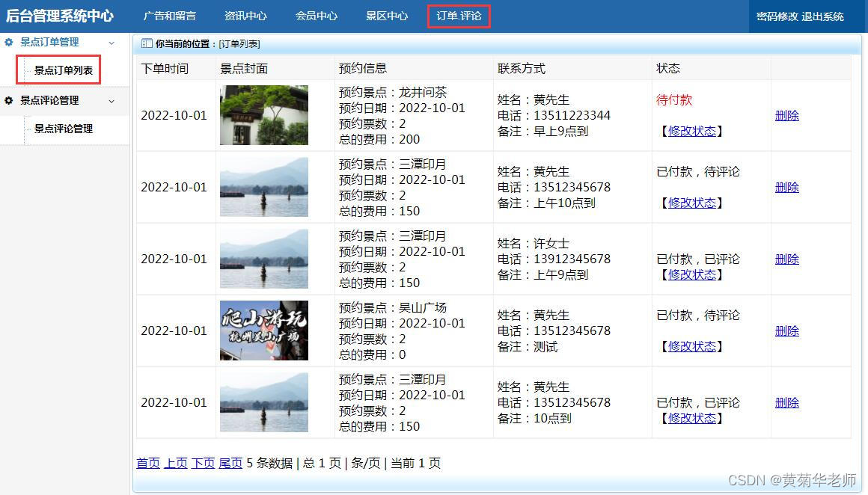Open the 会员中心 menu

tap(316, 16)
